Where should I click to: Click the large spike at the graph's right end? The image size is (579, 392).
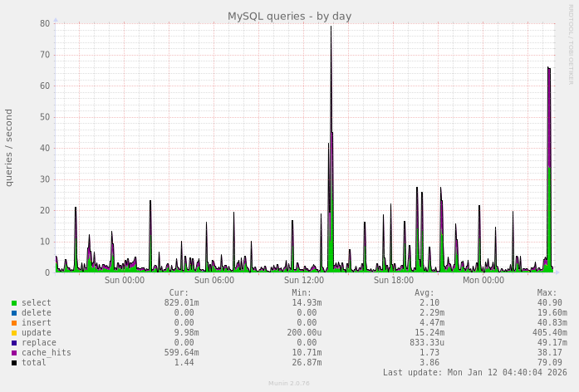pos(549,169)
